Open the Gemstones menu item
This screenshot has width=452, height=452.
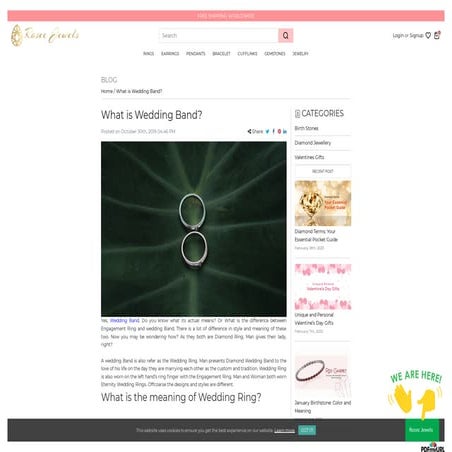click(x=275, y=54)
